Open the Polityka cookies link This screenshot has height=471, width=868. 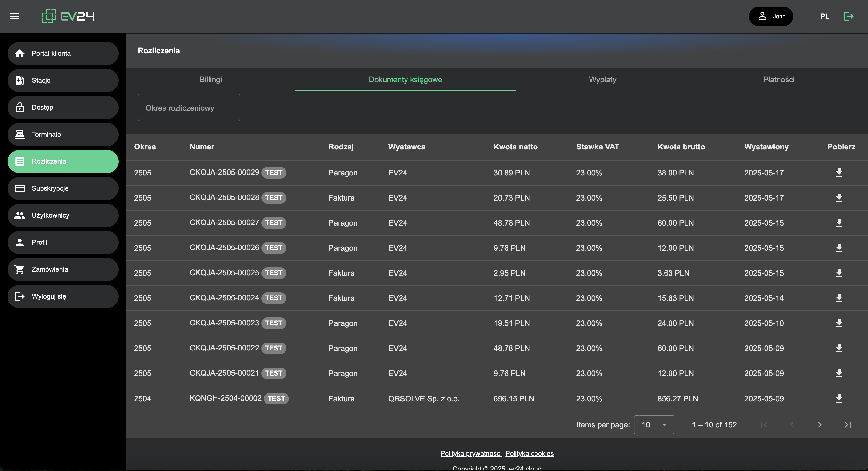coord(529,453)
